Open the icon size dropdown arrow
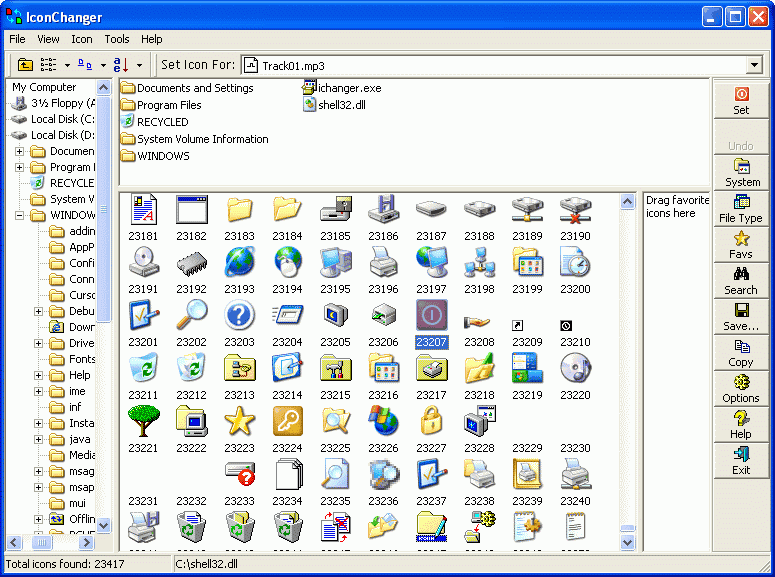The width and height of the screenshot is (775, 577). (x=103, y=65)
